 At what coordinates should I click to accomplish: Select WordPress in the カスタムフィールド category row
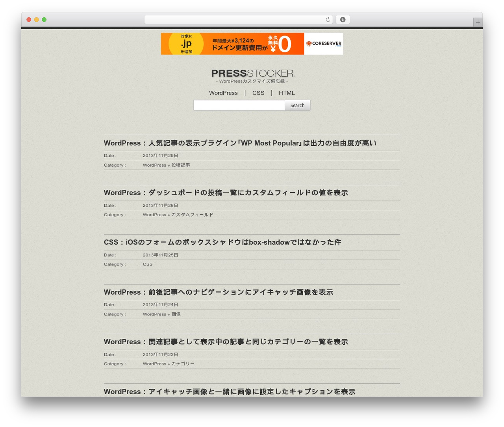point(154,215)
